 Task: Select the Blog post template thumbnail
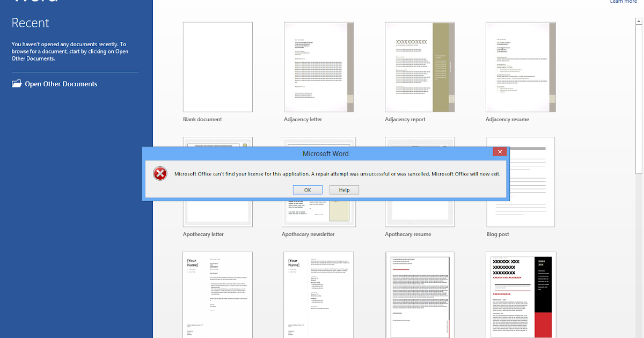tap(521, 182)
